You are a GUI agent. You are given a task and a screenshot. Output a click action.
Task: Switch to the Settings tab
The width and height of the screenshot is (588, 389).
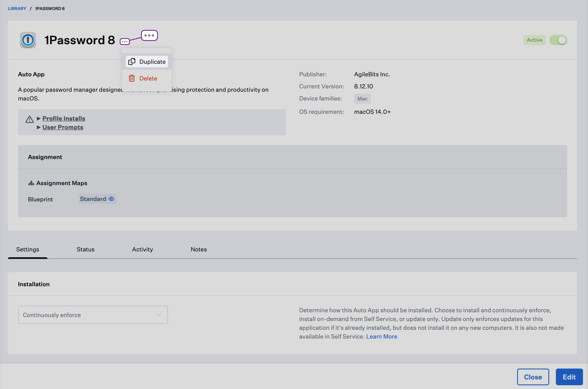(x=28, y=249)
